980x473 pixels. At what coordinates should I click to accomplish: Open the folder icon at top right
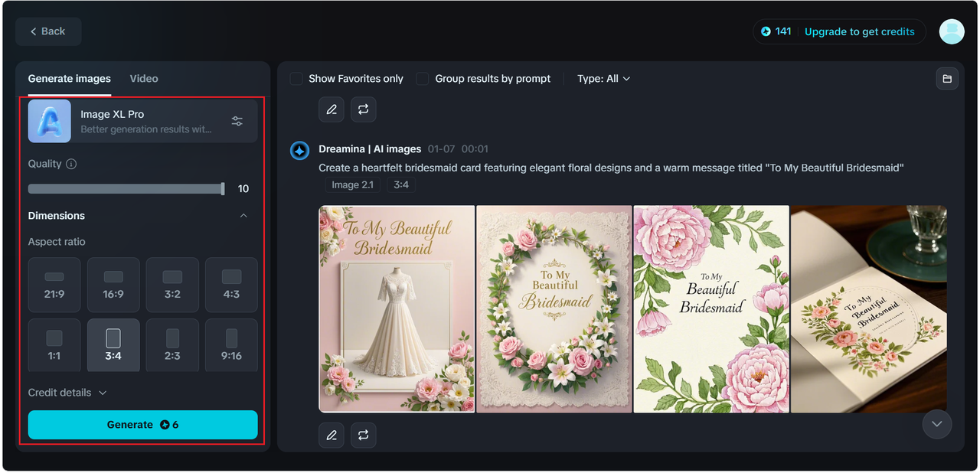[947, 79]
